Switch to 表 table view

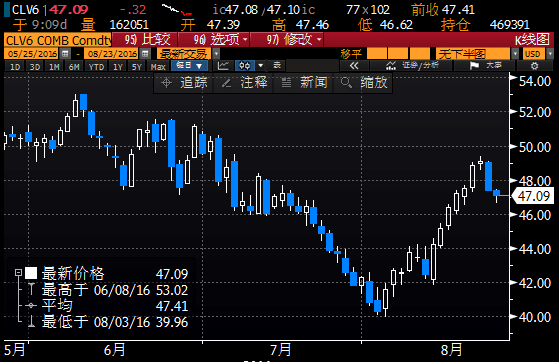click(277, 66)
